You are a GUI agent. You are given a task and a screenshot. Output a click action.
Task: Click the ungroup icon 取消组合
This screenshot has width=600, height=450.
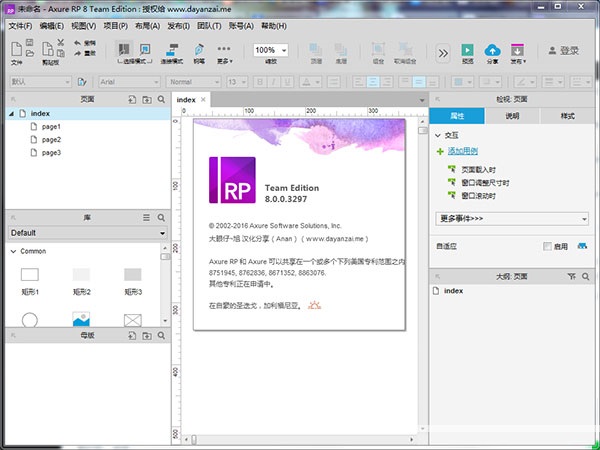pyautogui.click(x=405, y=50)
